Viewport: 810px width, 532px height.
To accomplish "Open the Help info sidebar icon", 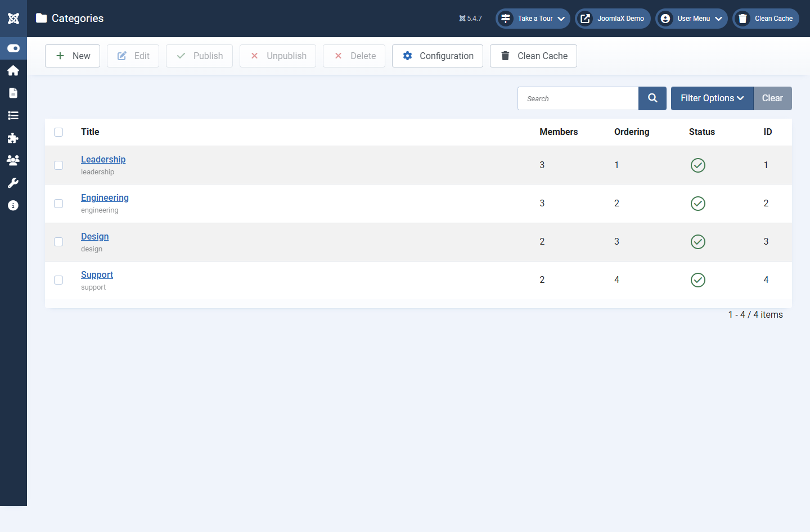I will click(x=13, y=205).
